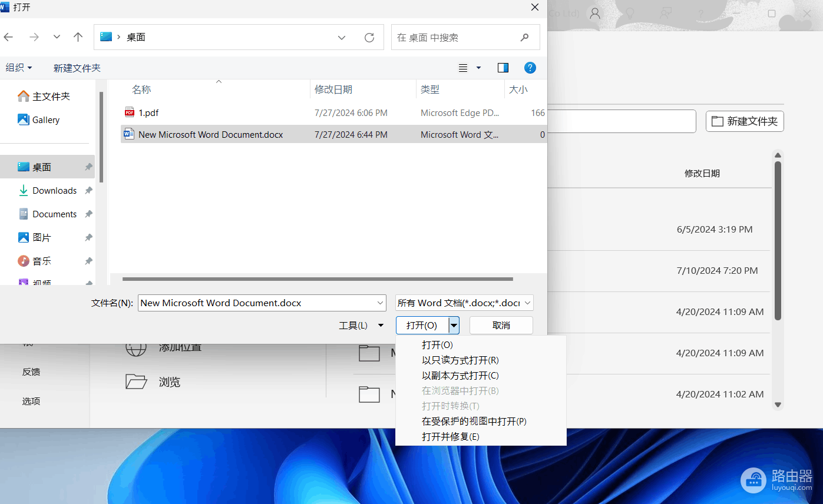Click the desktop icon in address bar

(x=106, y=37)
